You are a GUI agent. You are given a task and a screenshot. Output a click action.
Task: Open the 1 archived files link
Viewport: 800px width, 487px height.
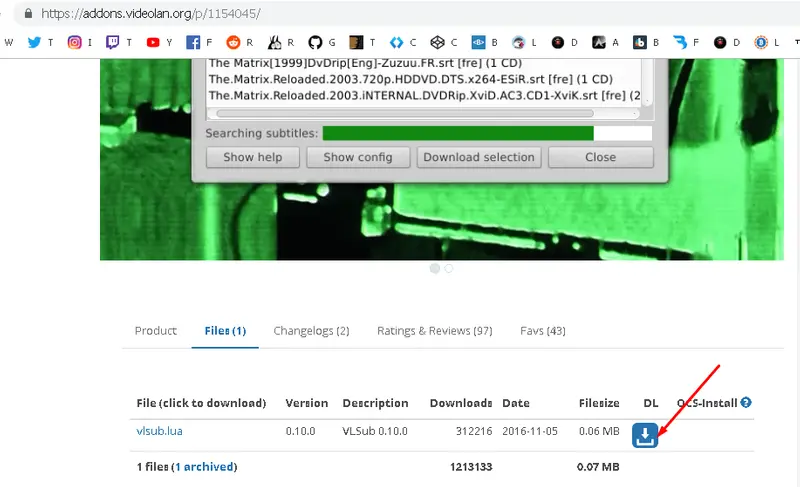pos(206,467)
